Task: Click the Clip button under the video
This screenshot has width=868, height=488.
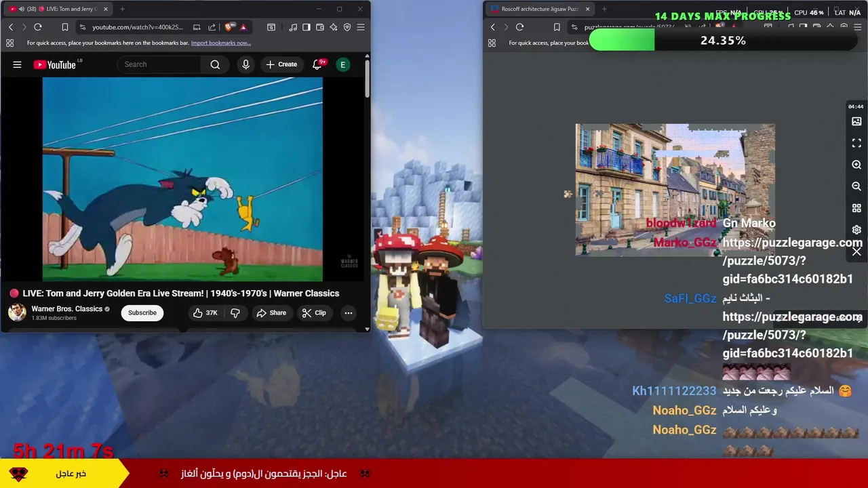Action: point(314,312)
